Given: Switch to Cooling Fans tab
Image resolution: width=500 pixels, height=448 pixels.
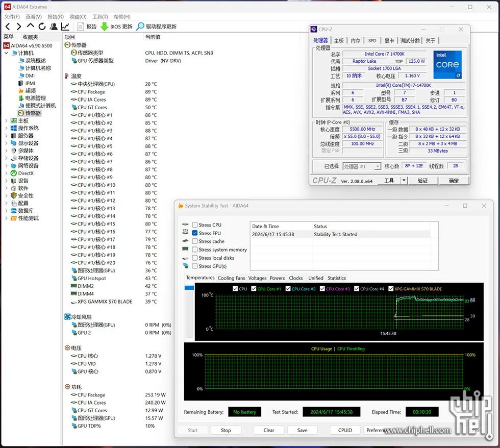Looking at the screenshot, I should 231,278.
